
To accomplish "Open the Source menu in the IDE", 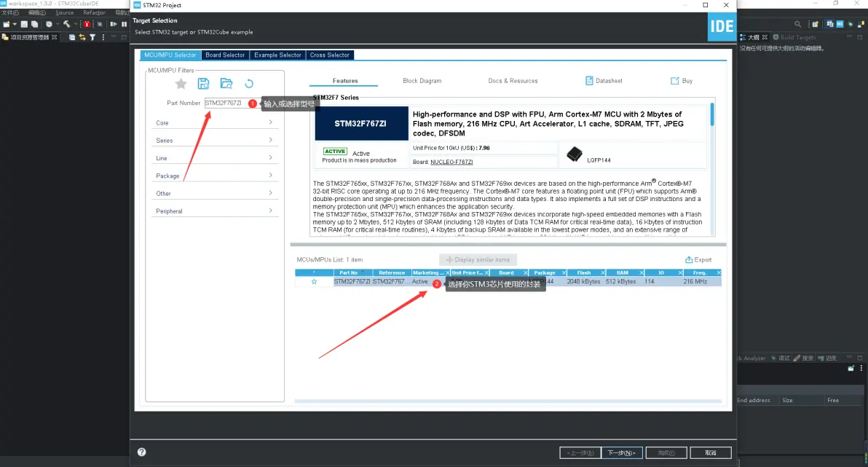I will click(64, 12).
